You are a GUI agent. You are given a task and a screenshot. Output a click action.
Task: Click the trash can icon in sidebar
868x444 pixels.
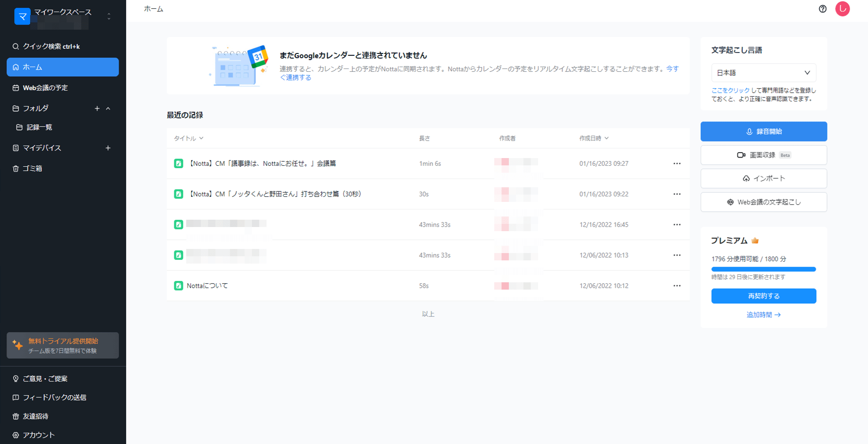16,169
